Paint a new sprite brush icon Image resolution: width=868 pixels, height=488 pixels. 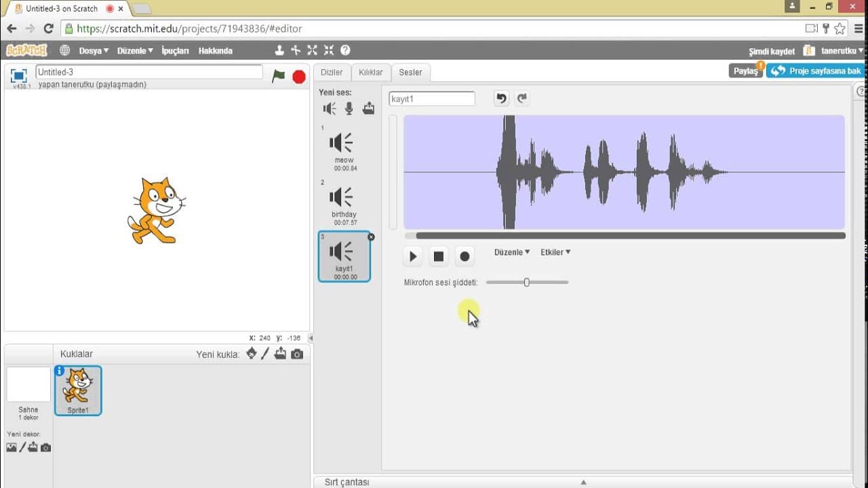coord(266,354)
